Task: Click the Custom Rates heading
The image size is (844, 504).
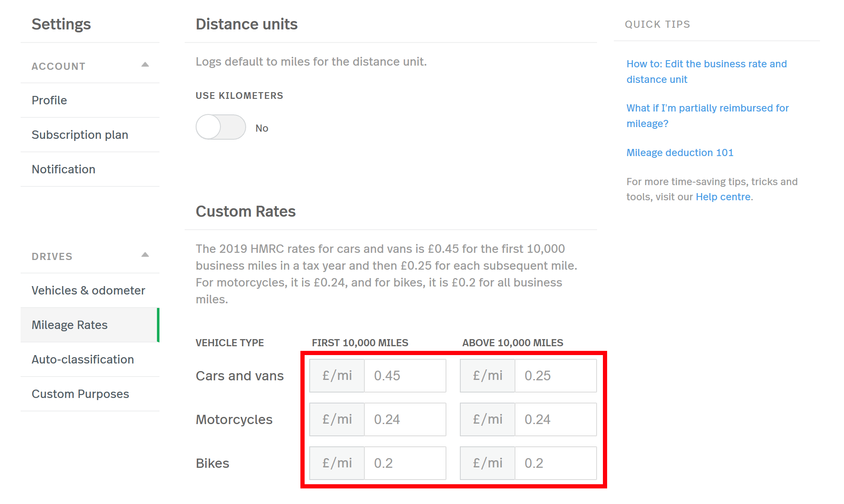Action: (246, 211)
